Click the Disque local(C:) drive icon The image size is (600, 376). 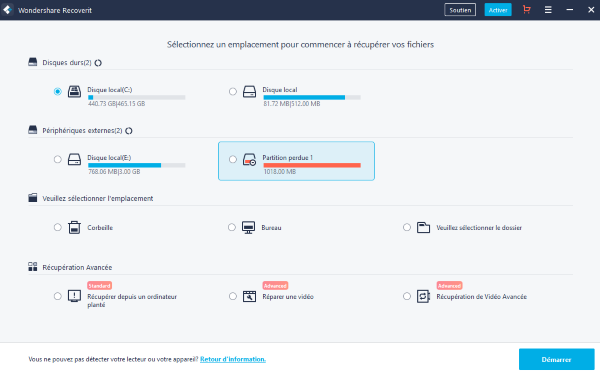coord(74,92)
